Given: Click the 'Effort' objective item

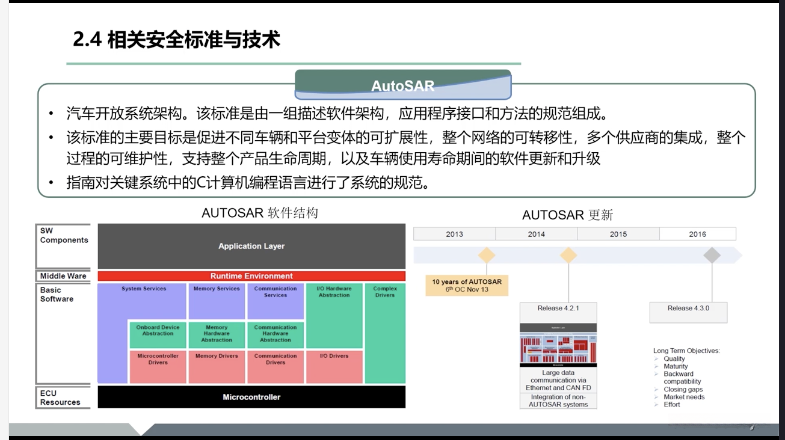Looking at the screenshot, I should pyautogui.click(x=671, y=404).
